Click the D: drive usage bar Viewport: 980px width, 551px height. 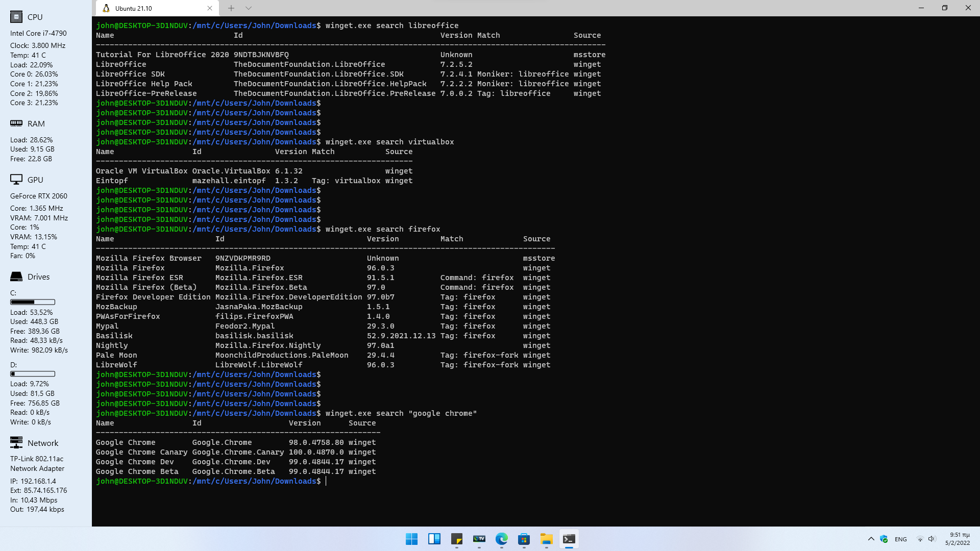click(x=33, y=374)
